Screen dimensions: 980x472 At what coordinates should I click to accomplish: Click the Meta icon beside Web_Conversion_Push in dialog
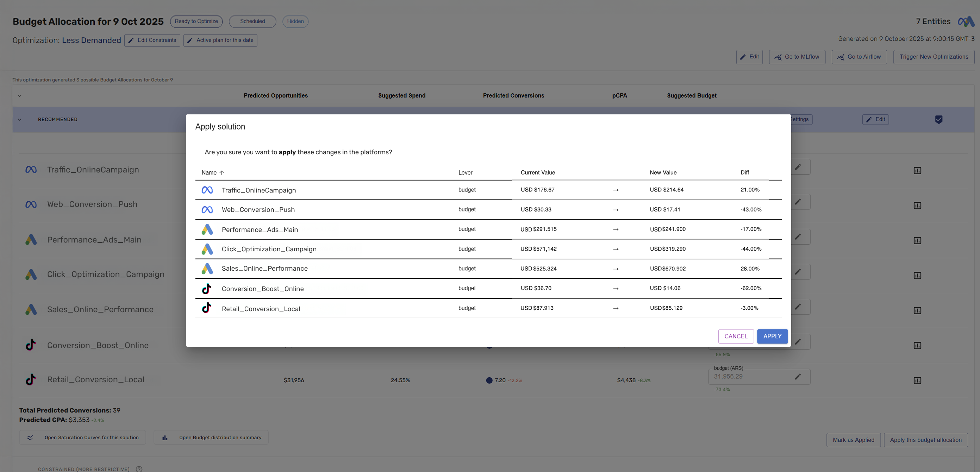tap(207, 209)
